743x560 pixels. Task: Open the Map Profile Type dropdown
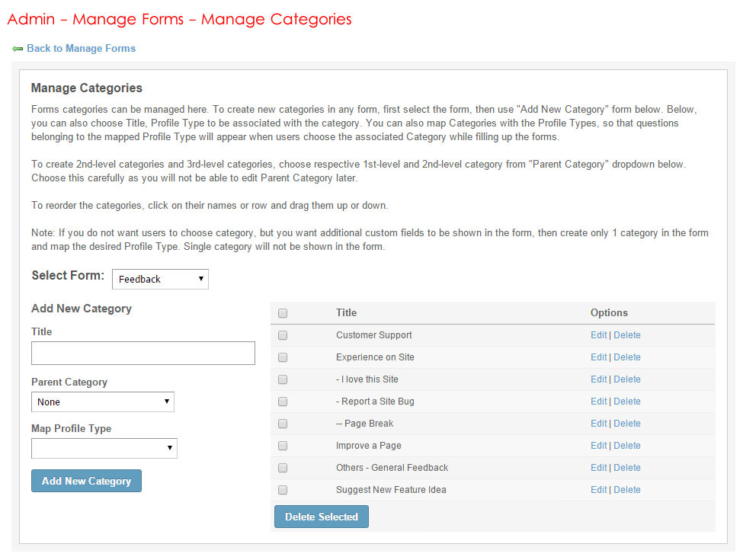[x=104, y=448]
